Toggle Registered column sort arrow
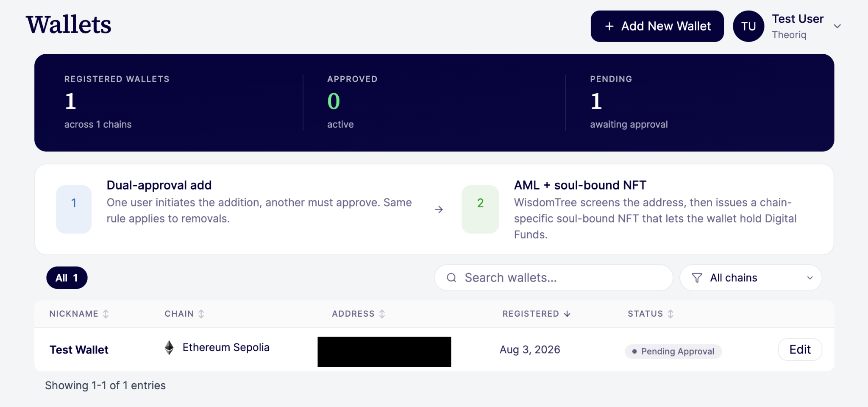868x407 pixels. [567, 314]
